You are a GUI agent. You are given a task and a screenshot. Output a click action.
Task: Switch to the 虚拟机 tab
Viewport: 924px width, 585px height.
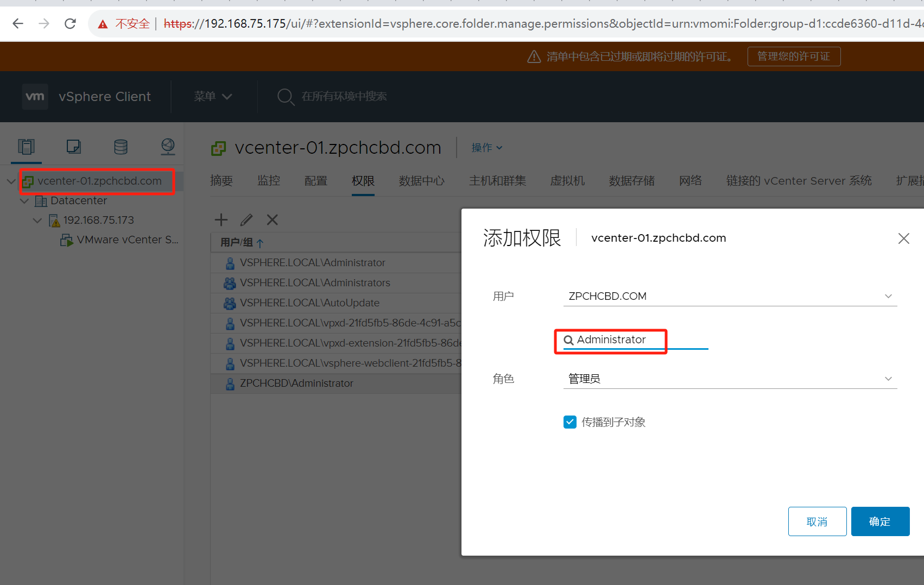click(x=568, y=181)
